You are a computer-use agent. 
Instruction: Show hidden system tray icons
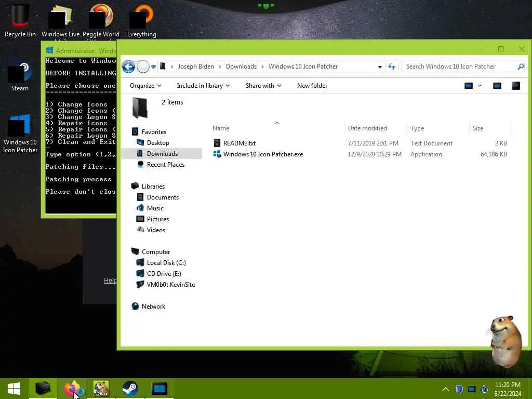445,389
